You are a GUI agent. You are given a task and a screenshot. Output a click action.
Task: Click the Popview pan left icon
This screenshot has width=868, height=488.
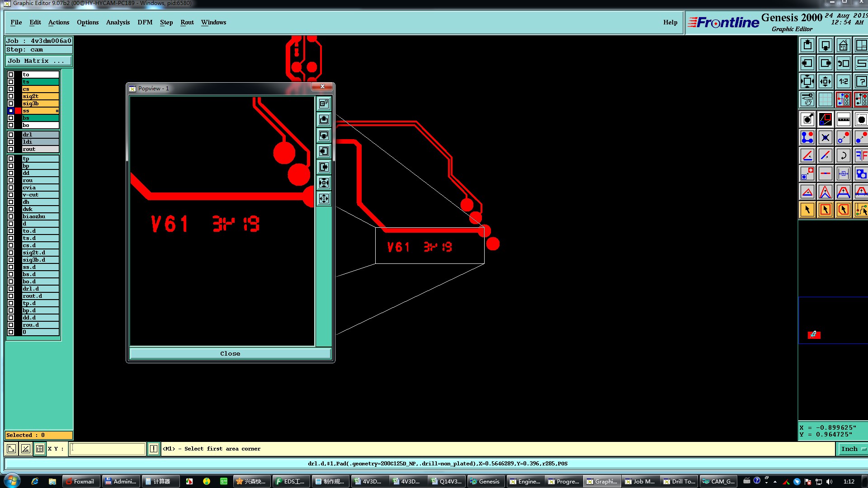click(x=324, y=151)
